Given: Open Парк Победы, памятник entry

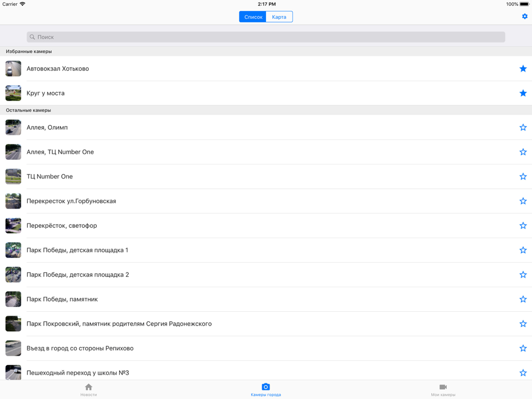Looking at the screenshot, I should tap(62, 299).
